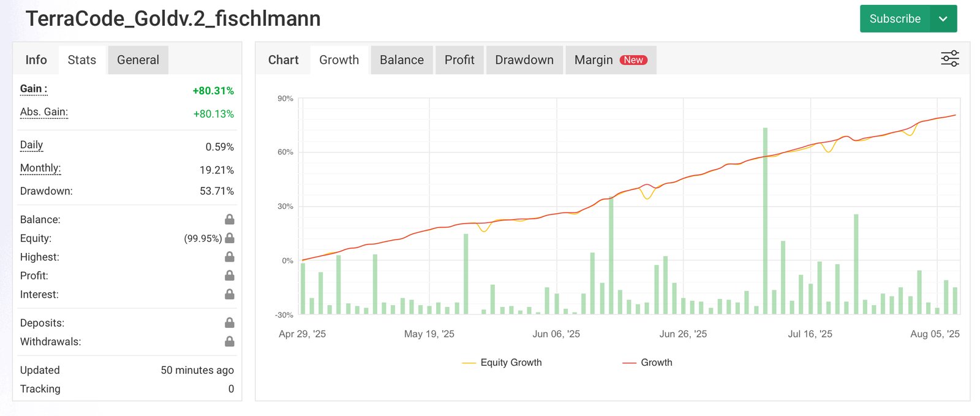Click the lock icon next to Highest
Image resolution: width=980 pixels, height=416 pixels.
[x=230, y=257]
